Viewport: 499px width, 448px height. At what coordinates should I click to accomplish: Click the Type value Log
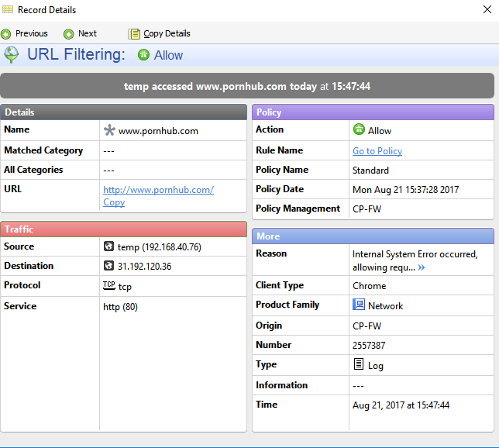pyautogui.click(x=376, y=366)
